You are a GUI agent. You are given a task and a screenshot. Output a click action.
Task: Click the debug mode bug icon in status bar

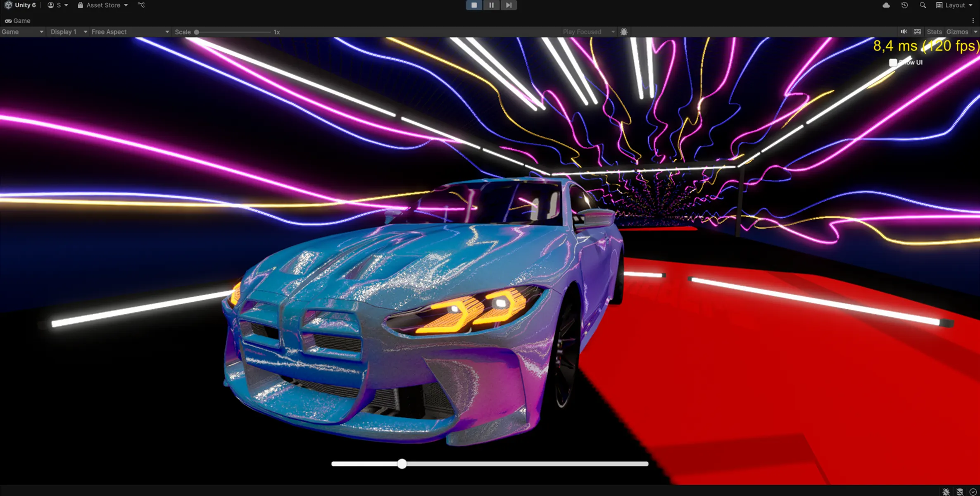click(x=946, y=491)
